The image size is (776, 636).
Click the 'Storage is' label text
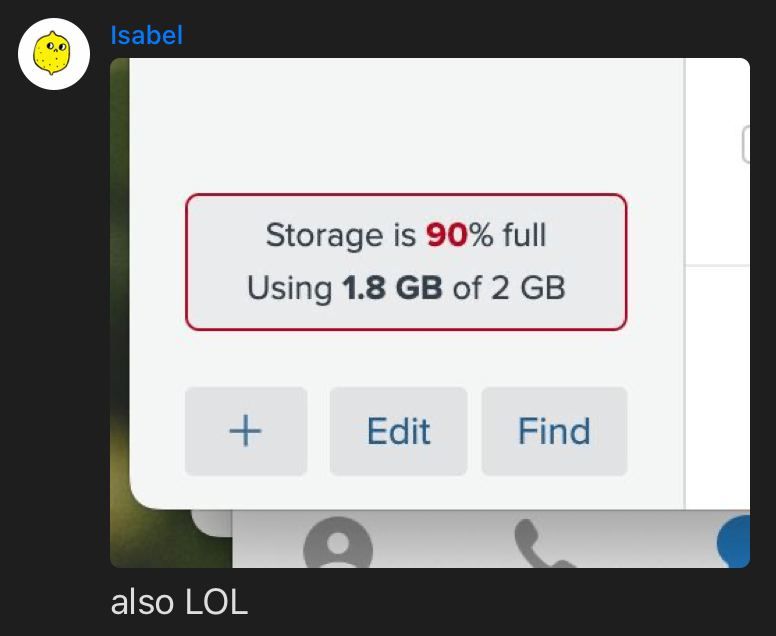(x=340, y=235)
